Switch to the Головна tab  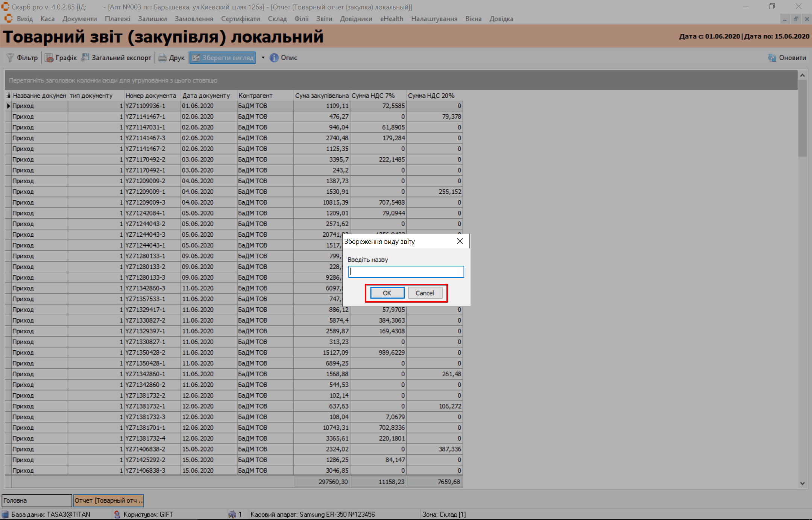(36, 500)
